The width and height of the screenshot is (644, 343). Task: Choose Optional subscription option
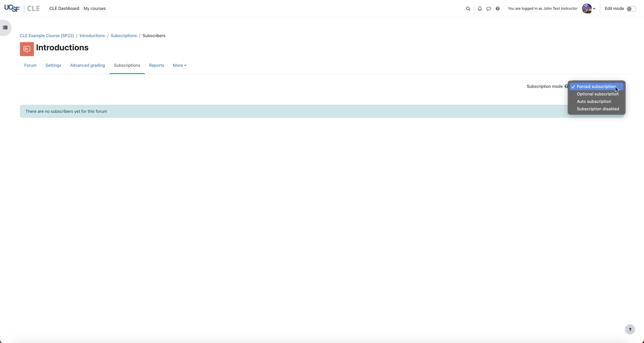click(x=596, y=94)
